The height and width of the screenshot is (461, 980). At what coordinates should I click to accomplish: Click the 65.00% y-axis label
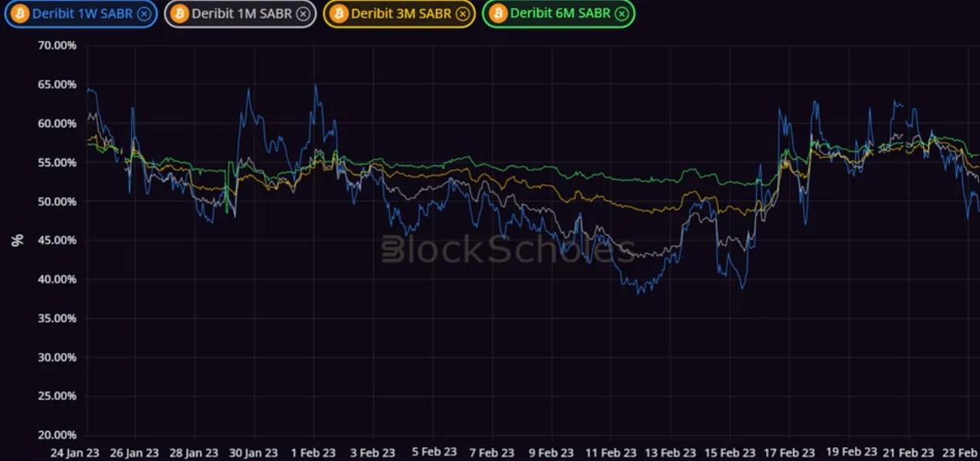(57, 84)
